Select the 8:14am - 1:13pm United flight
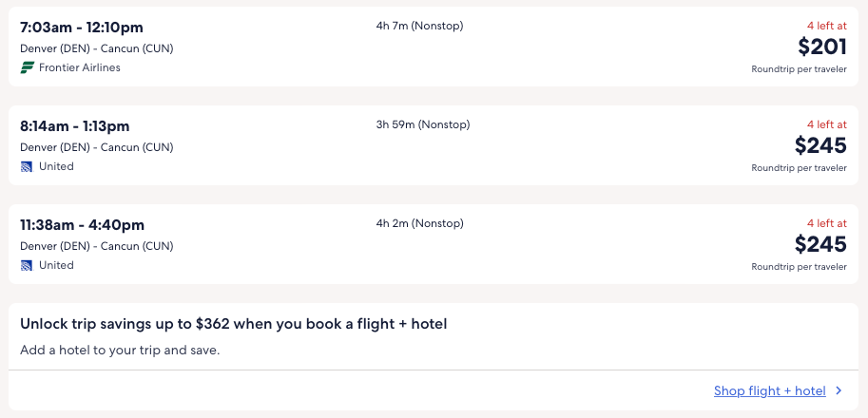 click(x=75, y=126)
